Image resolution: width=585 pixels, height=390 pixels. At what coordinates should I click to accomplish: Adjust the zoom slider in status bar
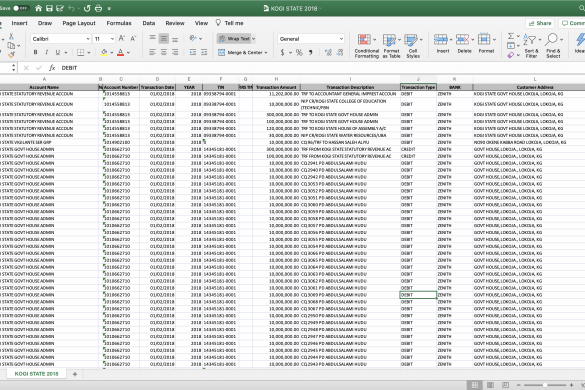545,385
